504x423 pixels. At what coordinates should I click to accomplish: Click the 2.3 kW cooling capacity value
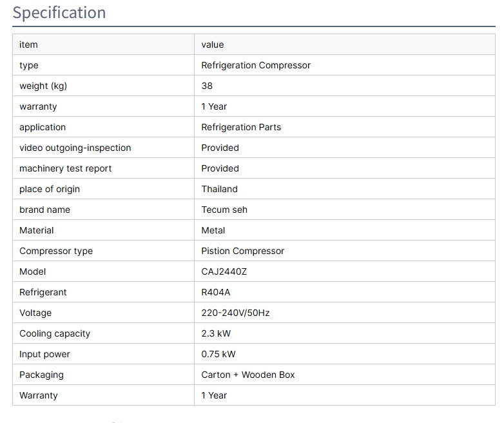216,333
